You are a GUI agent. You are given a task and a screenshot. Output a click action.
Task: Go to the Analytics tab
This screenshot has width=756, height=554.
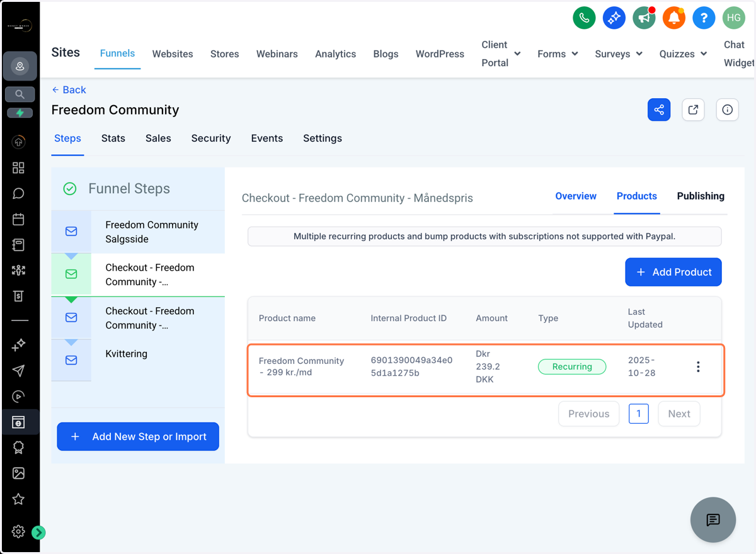coord(335,54)
